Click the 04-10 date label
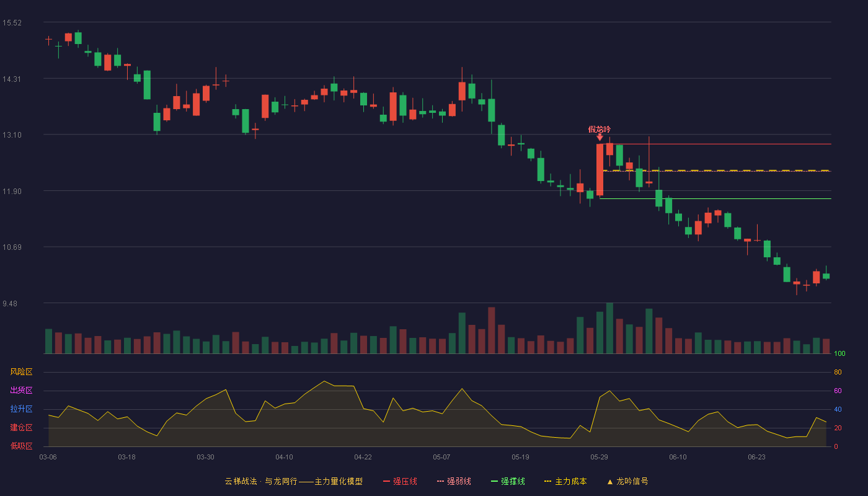 click(x=284, y=457)
